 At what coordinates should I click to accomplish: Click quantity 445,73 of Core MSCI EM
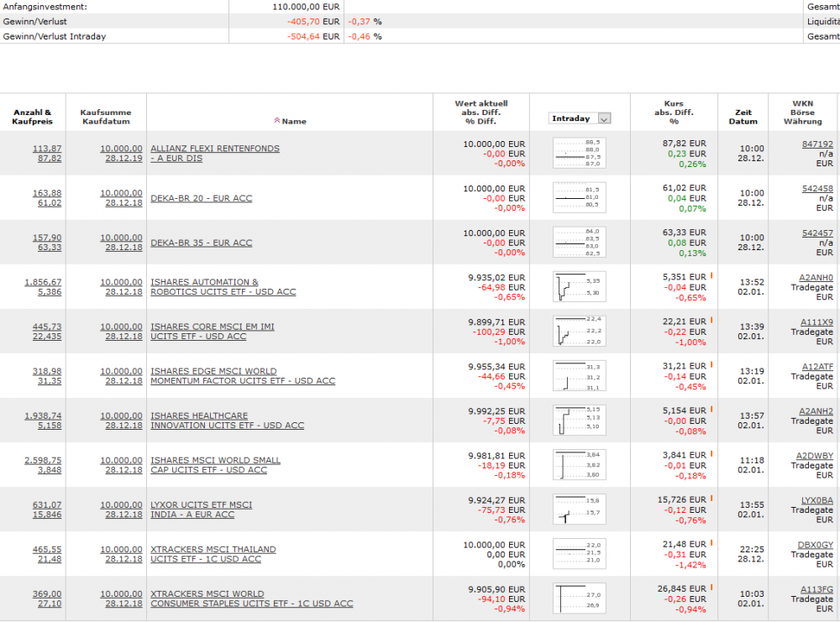(x=47, y=326)
